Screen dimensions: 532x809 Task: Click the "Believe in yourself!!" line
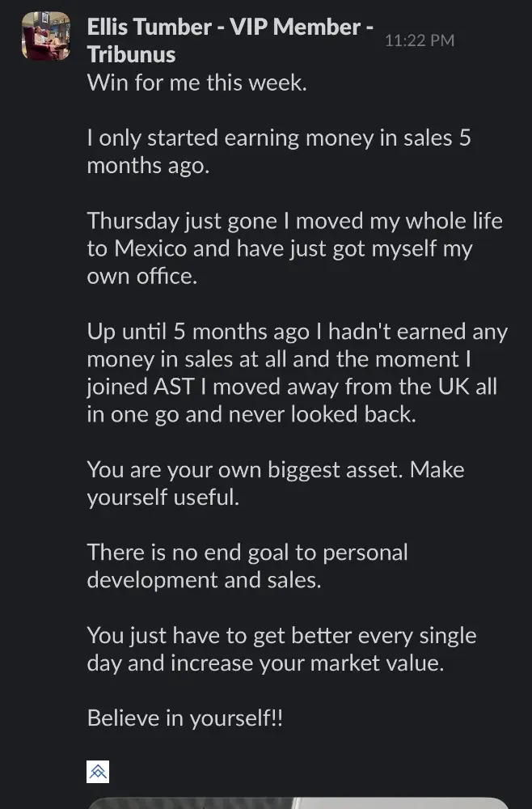185,718
